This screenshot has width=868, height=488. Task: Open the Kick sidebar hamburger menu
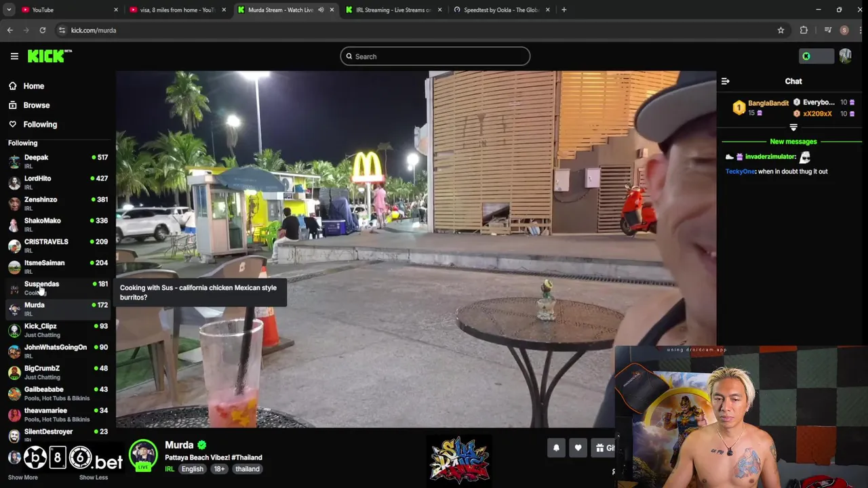click(x=14, y=56)
